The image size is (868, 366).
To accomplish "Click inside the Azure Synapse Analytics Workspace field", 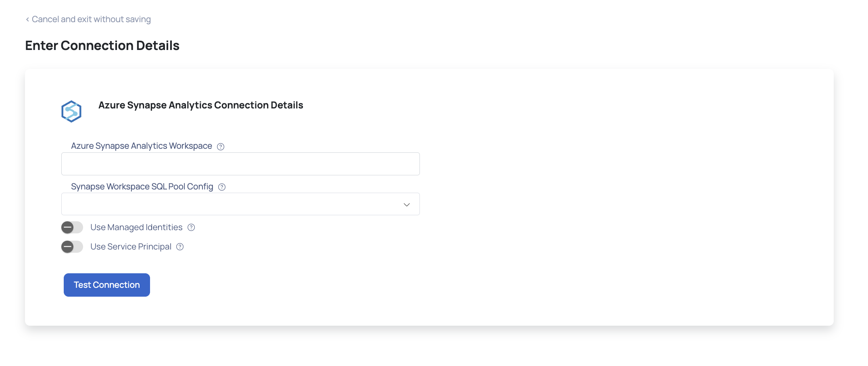I will [x=240, y=164].
